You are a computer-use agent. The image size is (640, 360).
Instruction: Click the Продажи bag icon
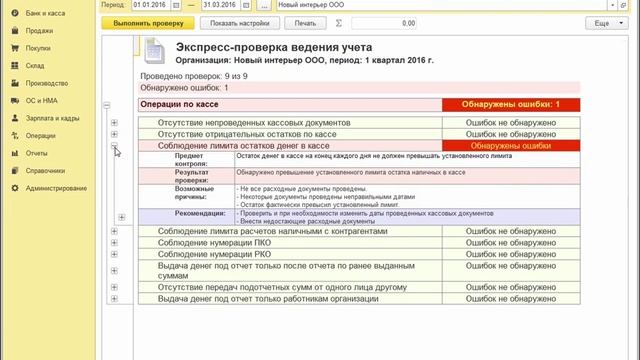pyautogui.click(x=15, y=31)
